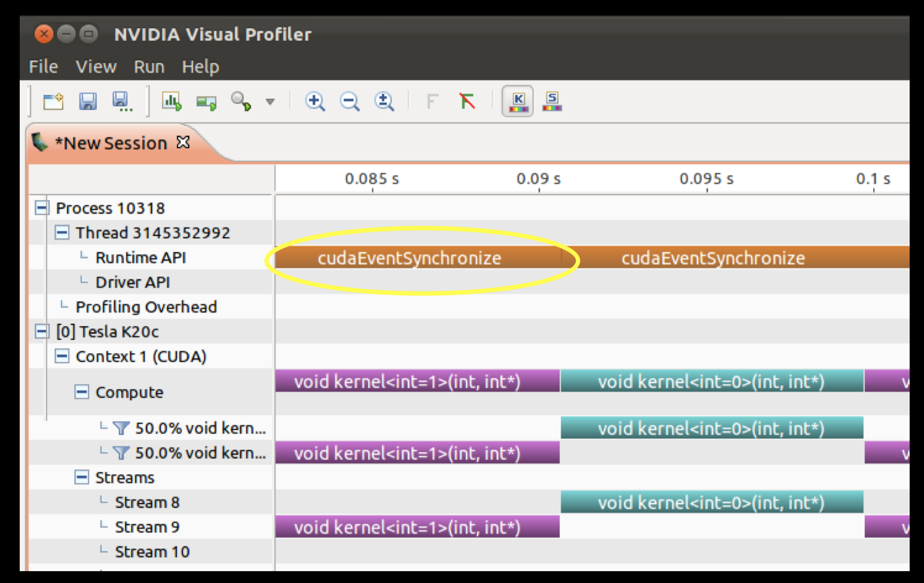Image resolution: width=924 pixels, height=583 pixels.
Task: Click the Driver API row label
Action: pos(133,281)
